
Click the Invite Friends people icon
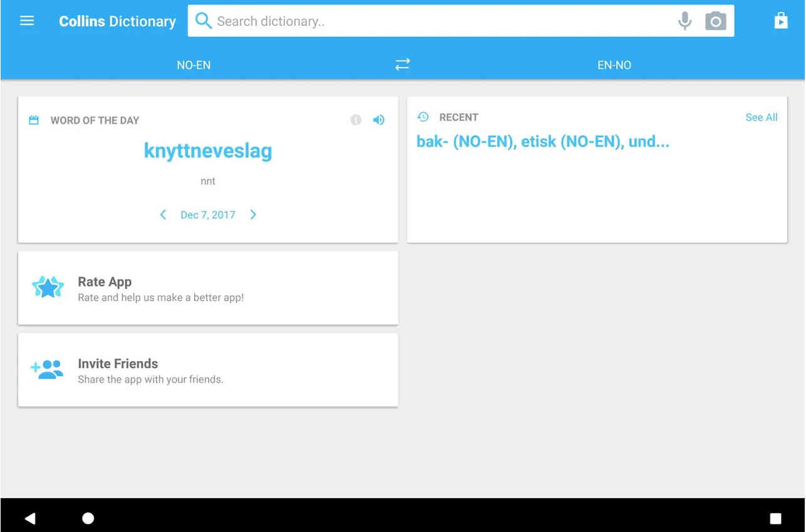pyautogui.click(x=47, y=369)
